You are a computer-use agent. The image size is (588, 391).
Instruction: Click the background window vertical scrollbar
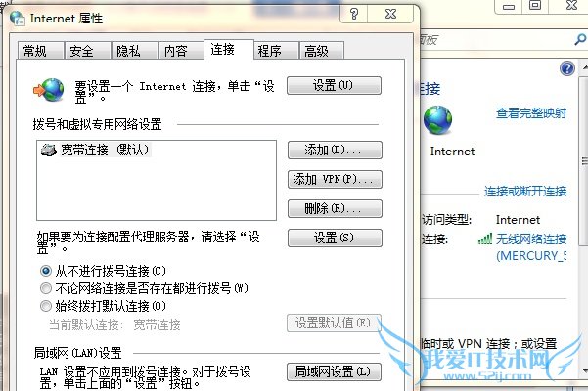[x=584, y=161]
